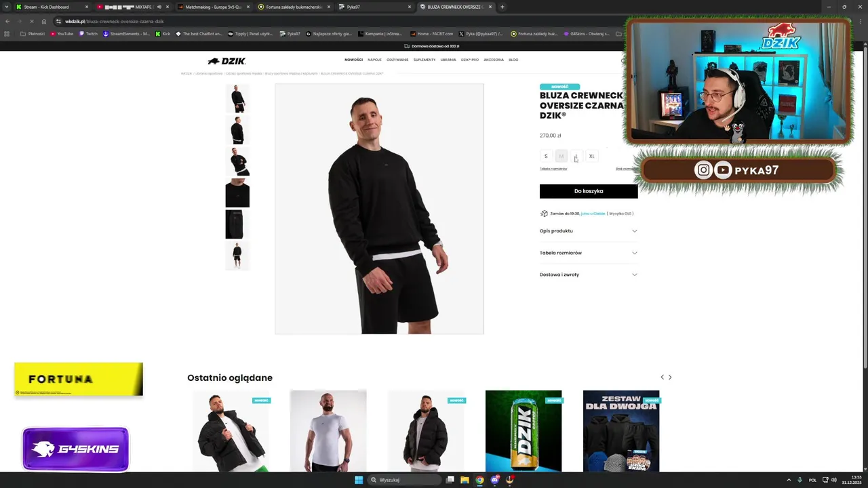The image size is (868, 488).
Task: Click browser address bar
Action: coord(339,21)
